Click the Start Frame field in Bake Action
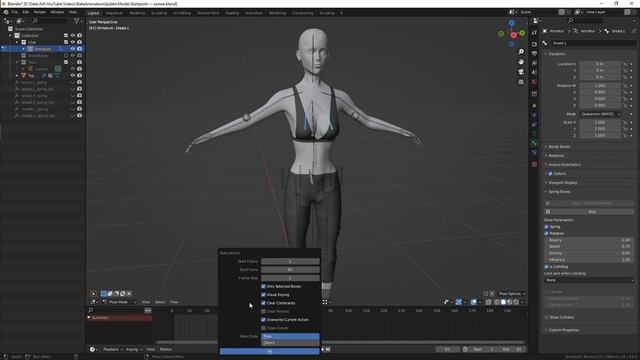The height and width of the screenshot is (360, 640). 290,261
